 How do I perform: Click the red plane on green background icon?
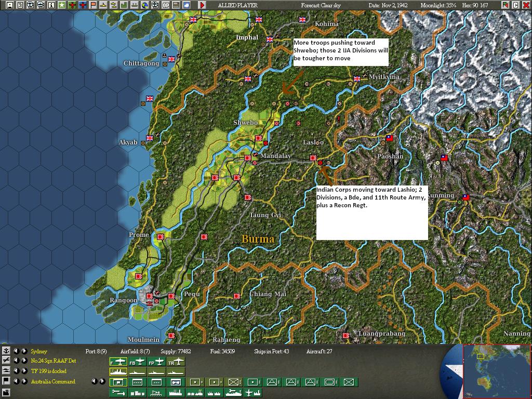[72, 5]
